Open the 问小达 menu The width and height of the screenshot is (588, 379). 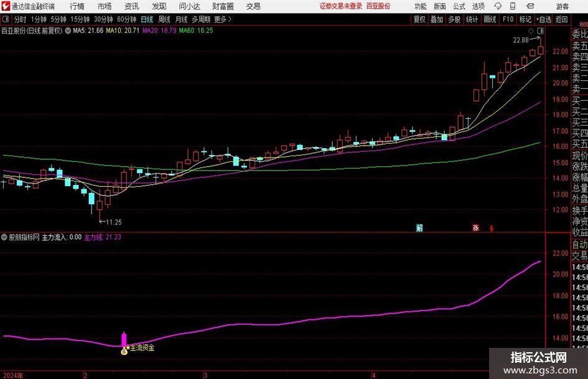point(189,6)
